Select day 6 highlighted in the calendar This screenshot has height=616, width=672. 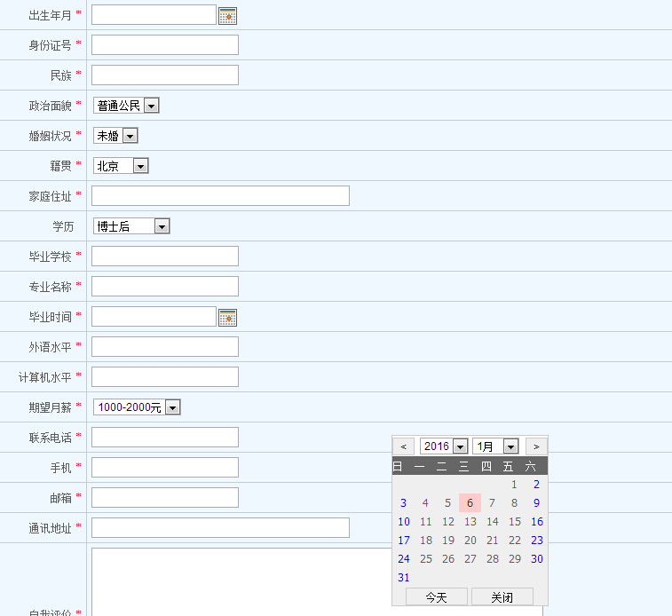click(x=470, y=503)
